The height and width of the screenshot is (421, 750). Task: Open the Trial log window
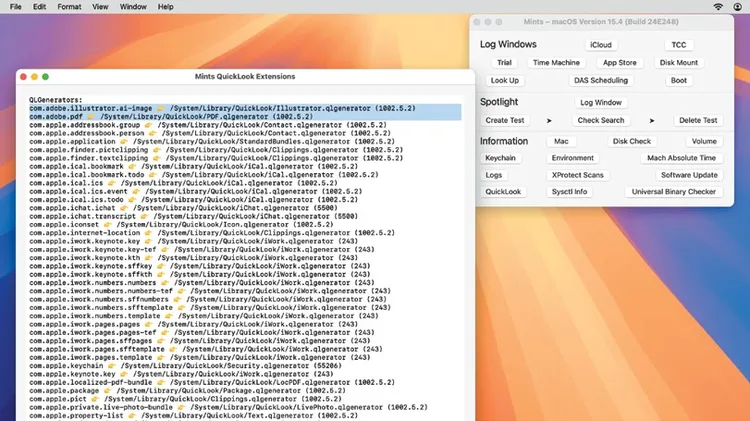pyautogui.click(x=504, y=63)
